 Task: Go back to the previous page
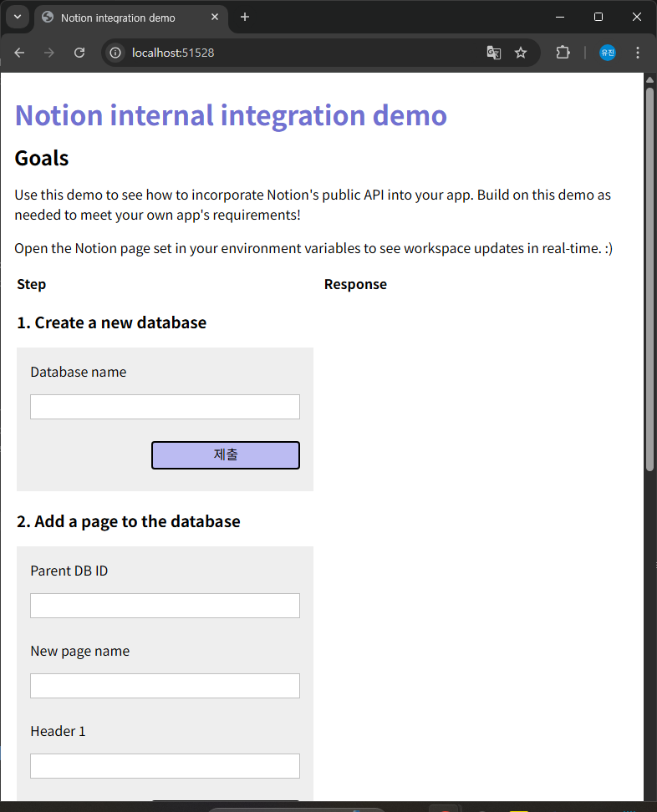tap(19, 53)
